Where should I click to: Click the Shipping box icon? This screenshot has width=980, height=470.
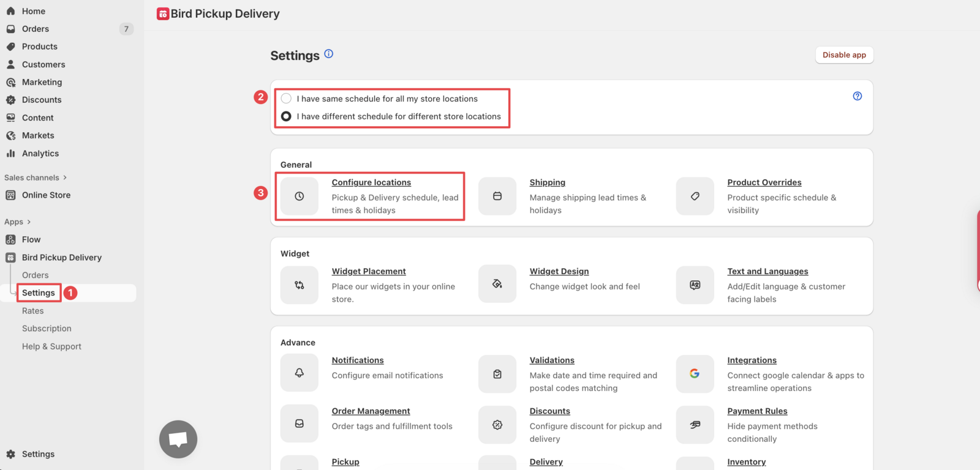[497, 196]
